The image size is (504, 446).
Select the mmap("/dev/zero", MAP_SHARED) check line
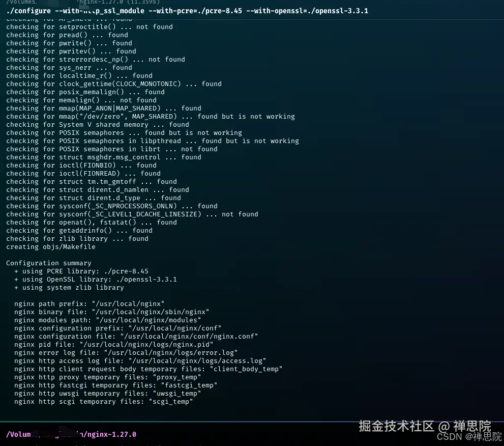(151, 117)
